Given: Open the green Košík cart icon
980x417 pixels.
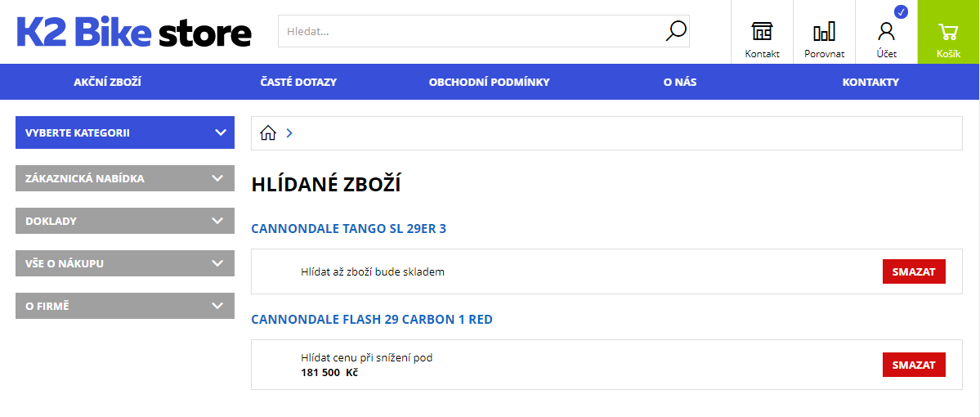Looking at the screenshot, I should tap(948, 33).
